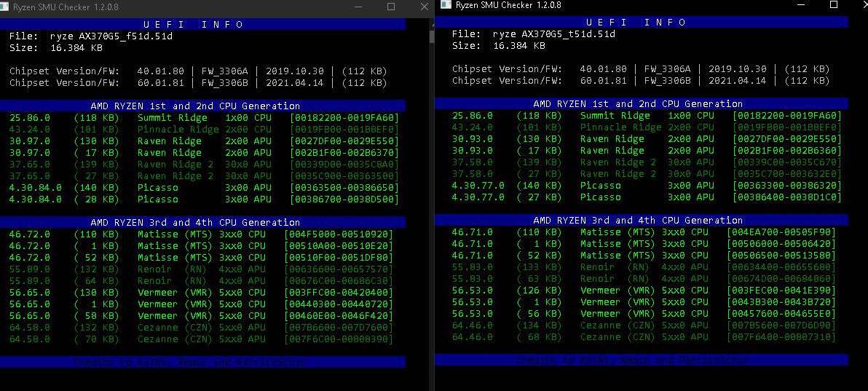Screen dimensions: 868x391
Task: Click file name 'AX370G5_t51d.51d' in right window
Action: pyautogui.click(x=568, y=33)
